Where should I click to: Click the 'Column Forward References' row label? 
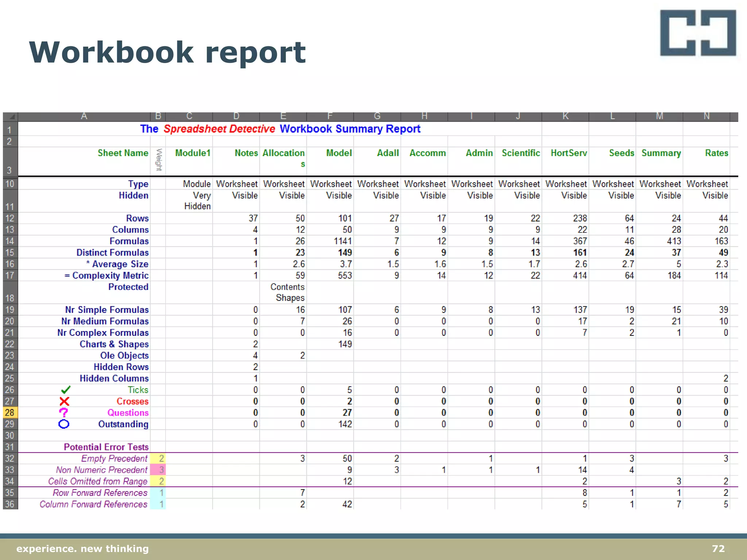[93, 504]
